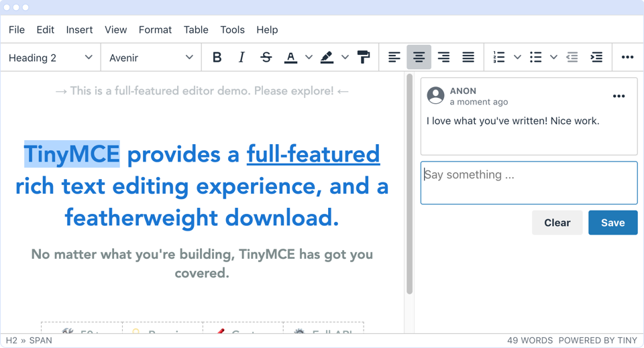Image resolution: width=644 pixels, height=348 pixels.
Task: Select H2 in the element path
Action: click(x=11, y=341)
